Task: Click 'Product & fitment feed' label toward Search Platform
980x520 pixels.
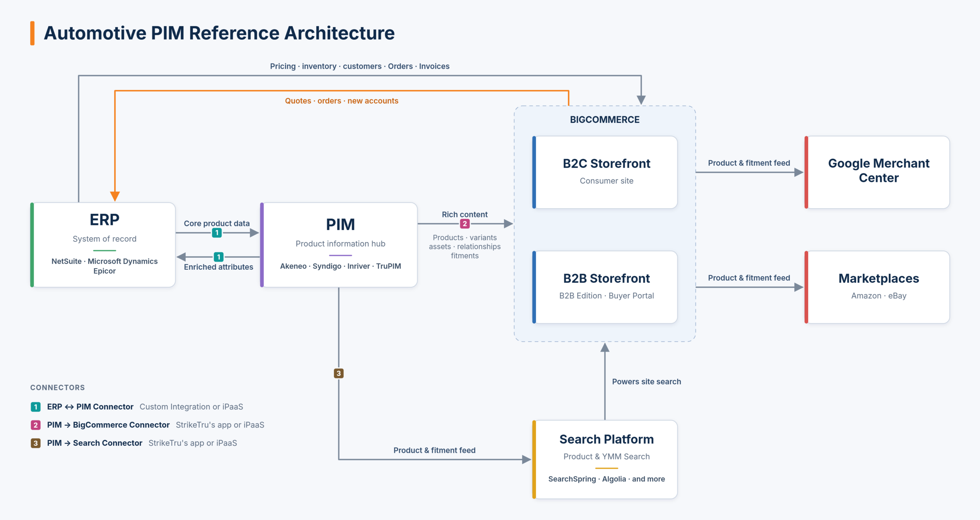Action: 434,450
